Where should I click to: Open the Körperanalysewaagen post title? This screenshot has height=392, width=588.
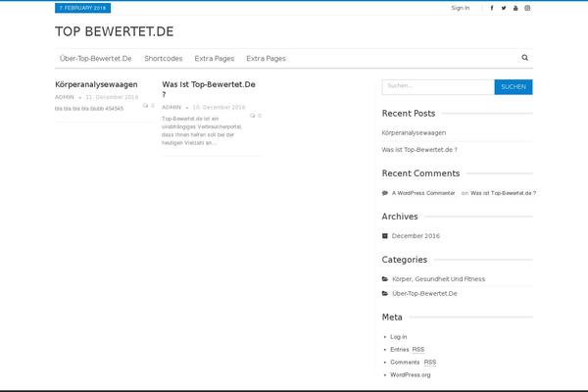pos(96,84)
